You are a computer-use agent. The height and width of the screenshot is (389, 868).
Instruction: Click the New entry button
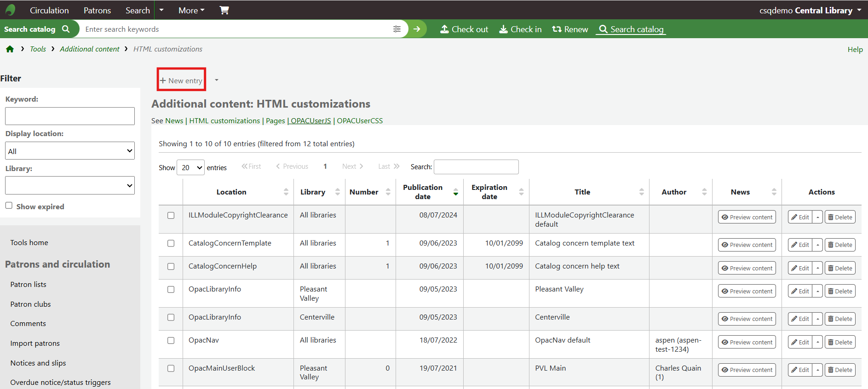tap(181, 80)
